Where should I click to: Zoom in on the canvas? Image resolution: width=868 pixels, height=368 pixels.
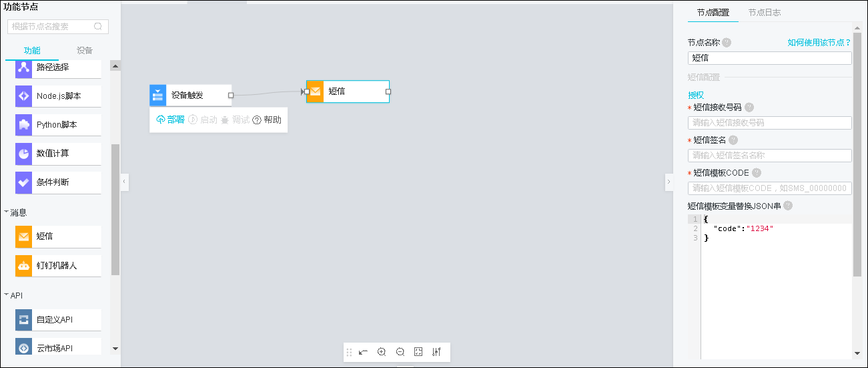tap(382, 352)
